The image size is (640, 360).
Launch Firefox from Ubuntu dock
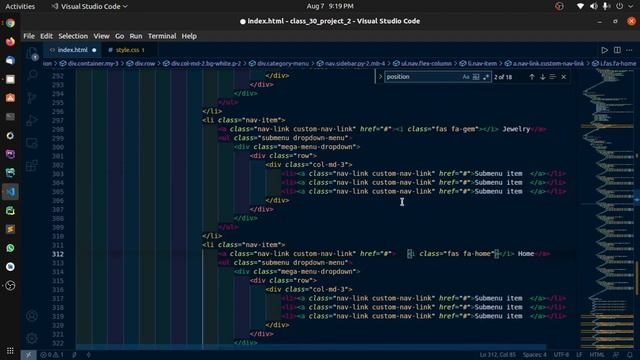pos(10,42)
